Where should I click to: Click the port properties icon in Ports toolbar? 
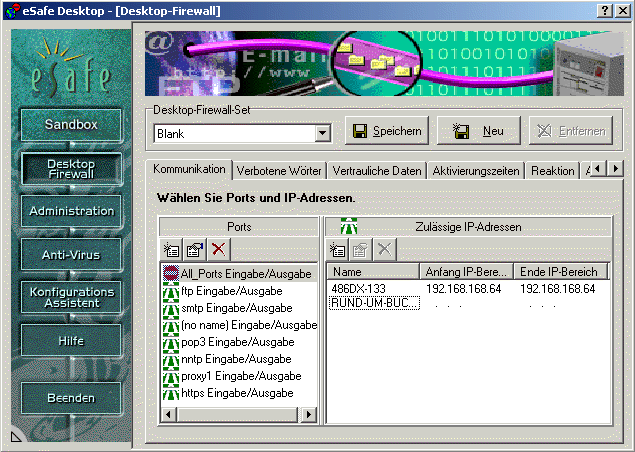click(194, 249)
